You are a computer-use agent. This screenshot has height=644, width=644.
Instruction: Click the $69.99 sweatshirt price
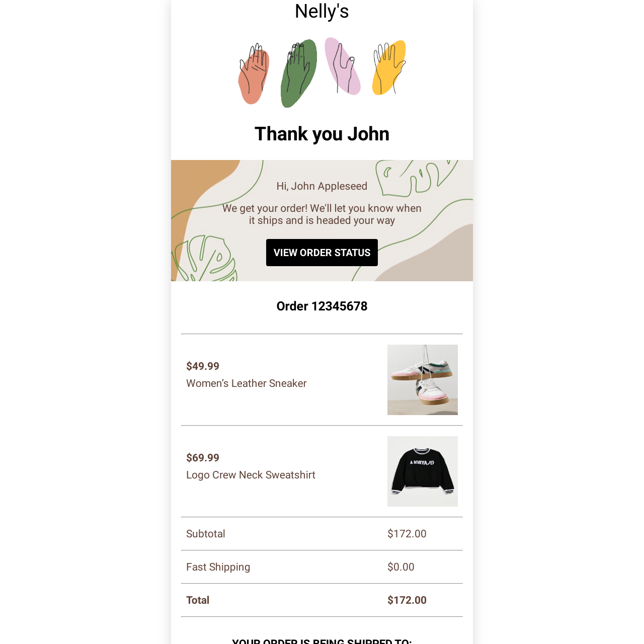pyautogui.click(x=203, y=458)
